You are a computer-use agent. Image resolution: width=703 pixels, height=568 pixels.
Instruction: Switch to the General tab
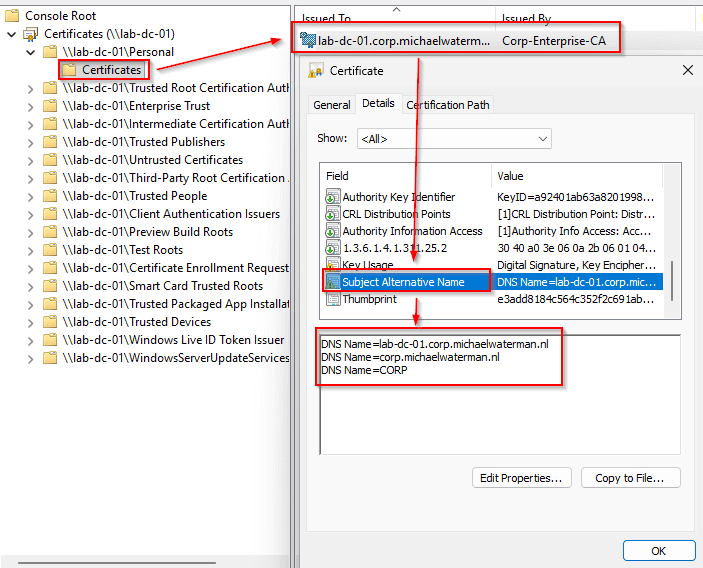click(332, 105)
